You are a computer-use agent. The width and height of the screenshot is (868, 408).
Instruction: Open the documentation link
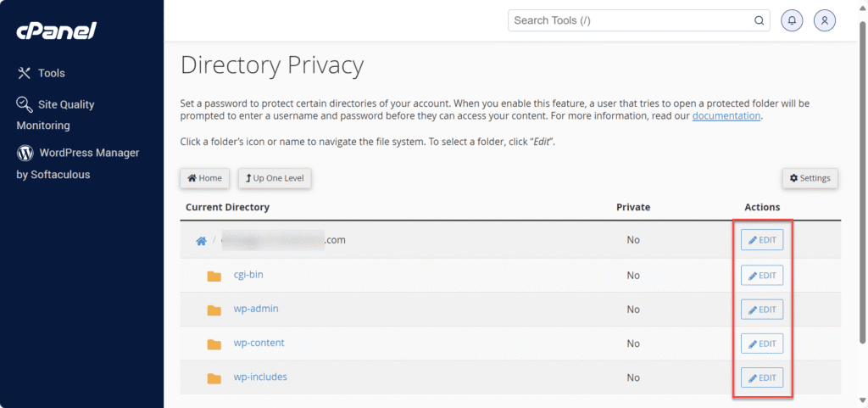click(726, 116)
